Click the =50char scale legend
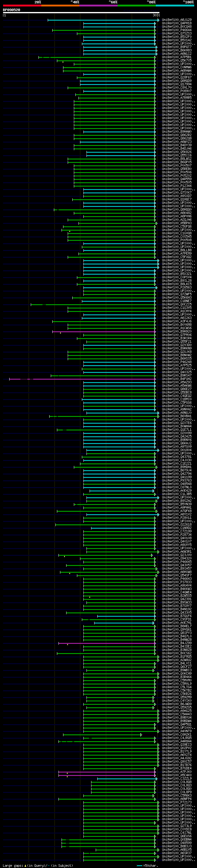 pyautogui.click(x=147, y=866)
